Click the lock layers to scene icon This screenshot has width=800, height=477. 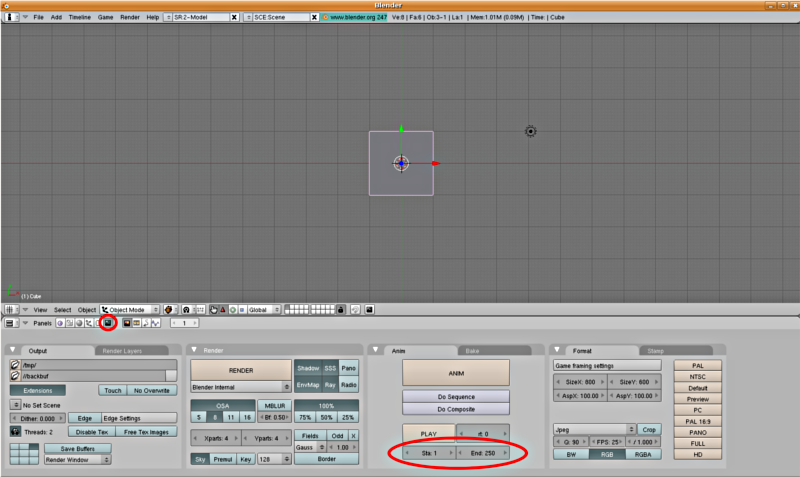[341, 310]
